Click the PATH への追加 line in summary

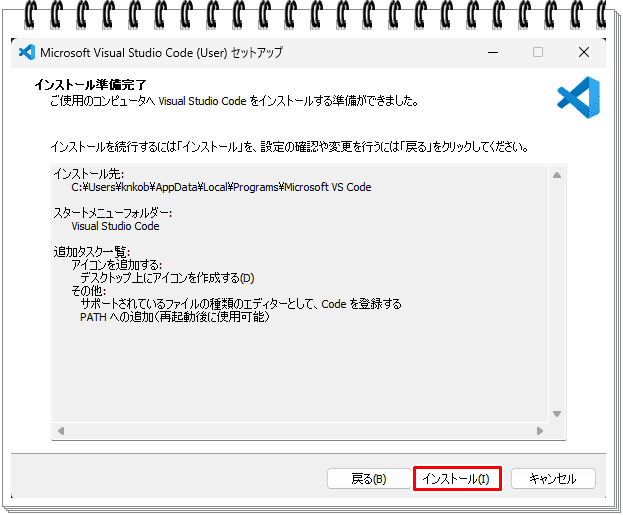[175, 317]
